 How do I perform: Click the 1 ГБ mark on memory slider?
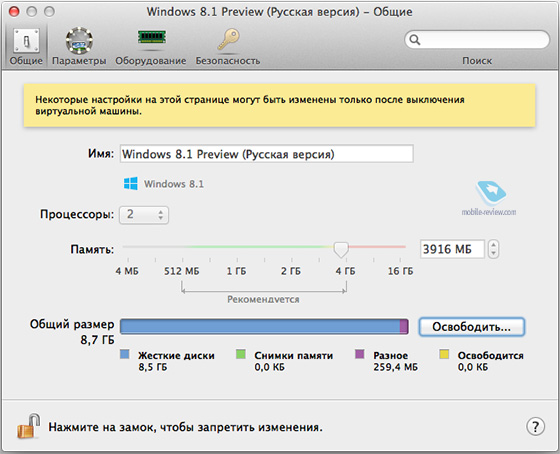point(236,271)
